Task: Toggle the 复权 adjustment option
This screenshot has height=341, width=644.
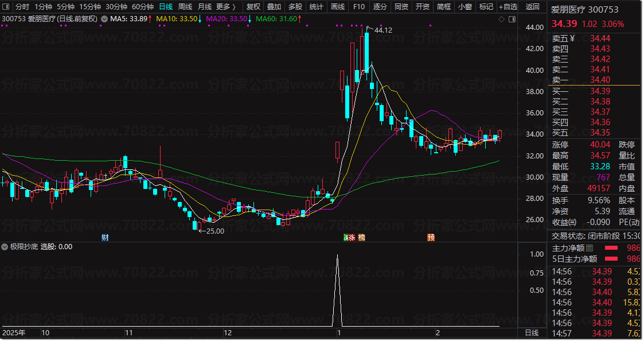Action: 253,7
